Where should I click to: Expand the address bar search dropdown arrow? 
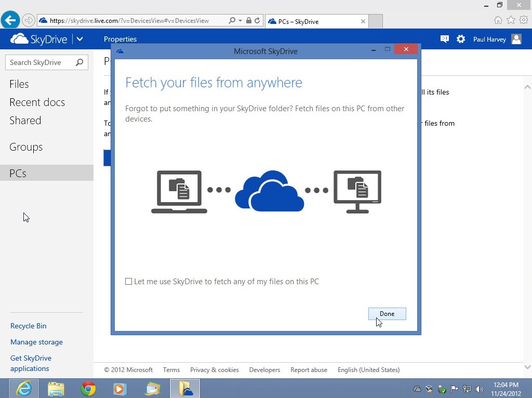240,21
